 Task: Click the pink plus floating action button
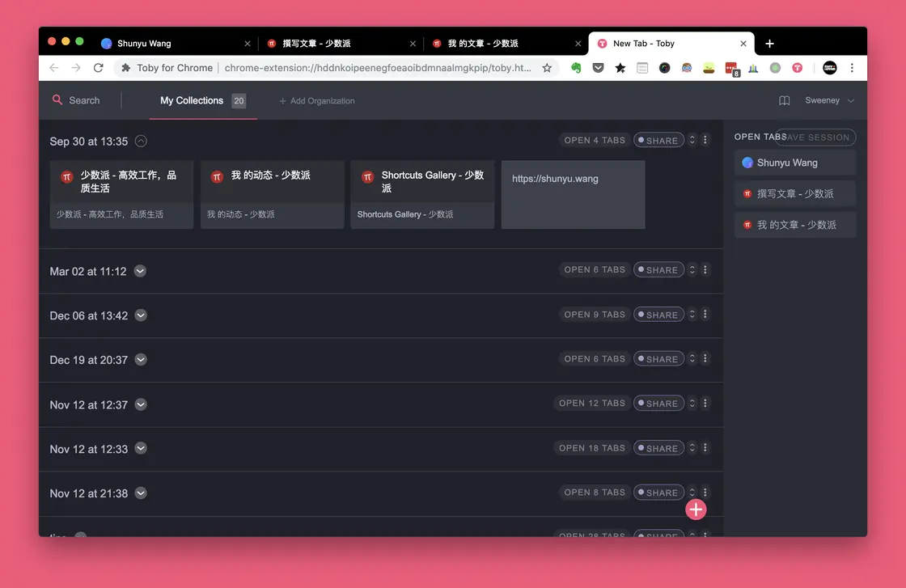pyautogui.click(x=695, y=509)
